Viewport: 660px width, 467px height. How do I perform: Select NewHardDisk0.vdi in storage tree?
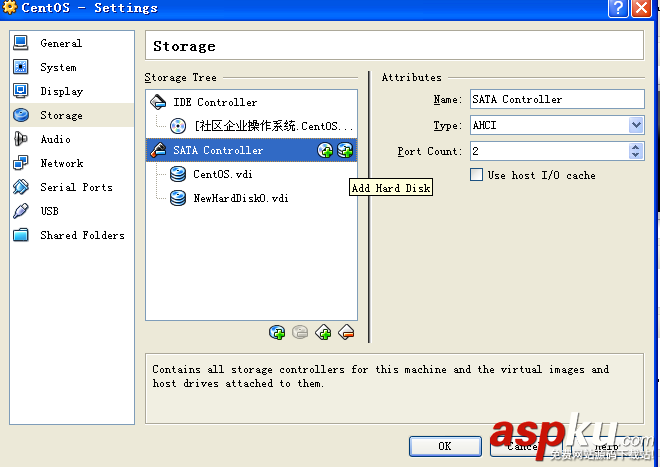pyautogui.click(x=251, y=198)
